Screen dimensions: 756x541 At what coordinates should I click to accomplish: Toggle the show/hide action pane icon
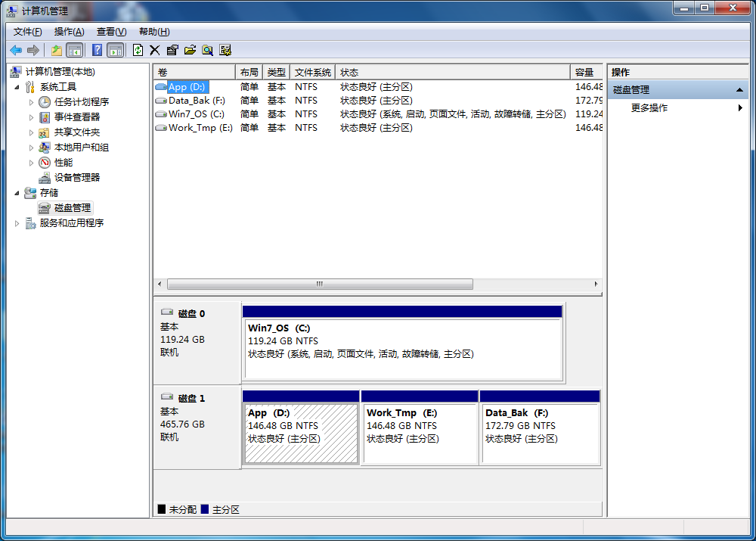coord(115,50)
